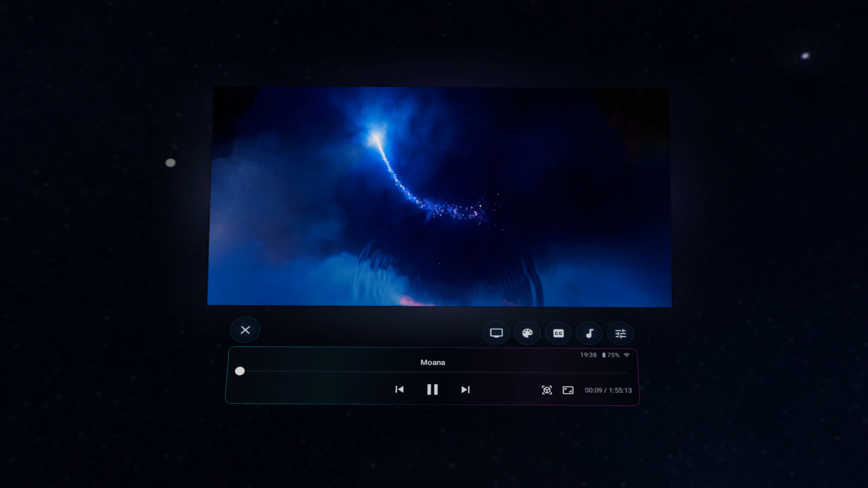The image size is (868, 488).
Task: Open the advanced sliders settings
Action: [x=620, y=334]
